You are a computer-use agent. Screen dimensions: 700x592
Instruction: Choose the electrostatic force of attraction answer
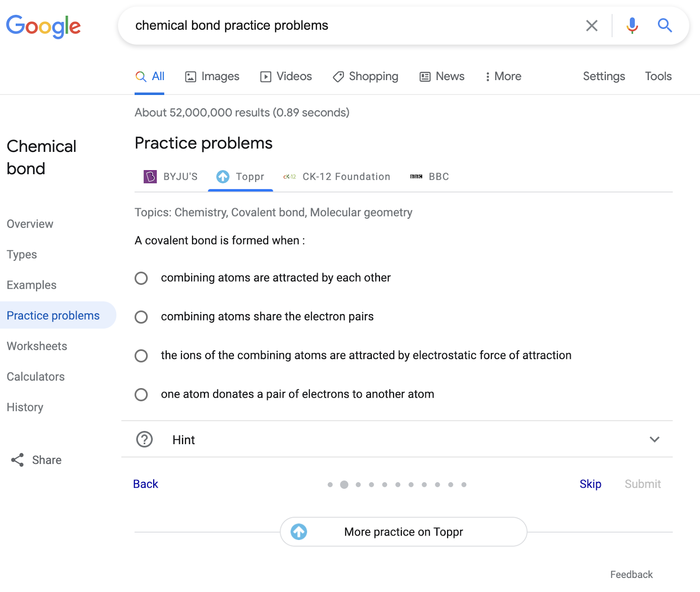click(141, 356)
